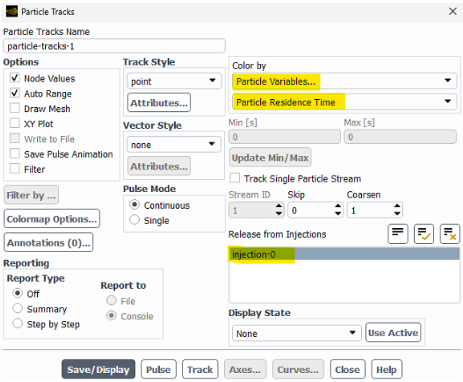Image resolution: width=463 pixels, height=382 pixels.
Task: Decrease the Coarsen value with down arrow
Action: (x=397, y=214)
